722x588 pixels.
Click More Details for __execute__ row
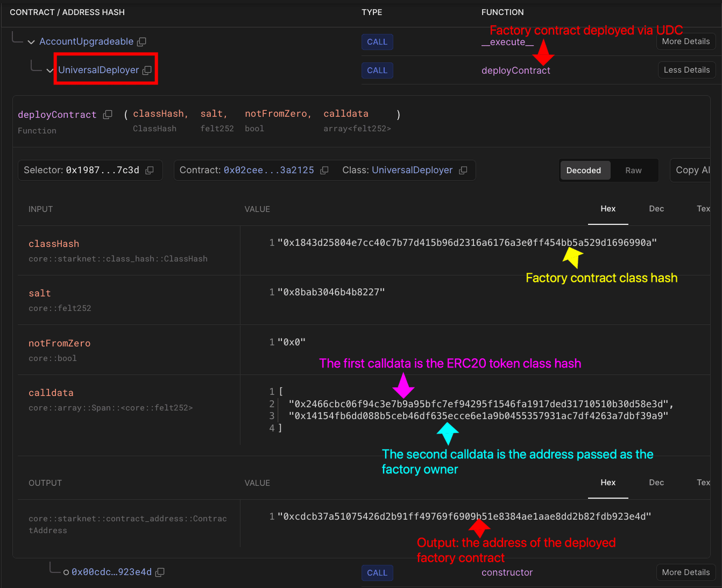[686, 41]
